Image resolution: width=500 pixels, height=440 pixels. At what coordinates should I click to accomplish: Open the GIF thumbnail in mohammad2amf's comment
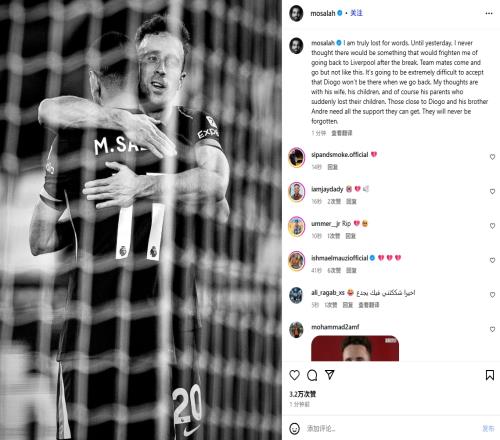click(x=355, y=348)
